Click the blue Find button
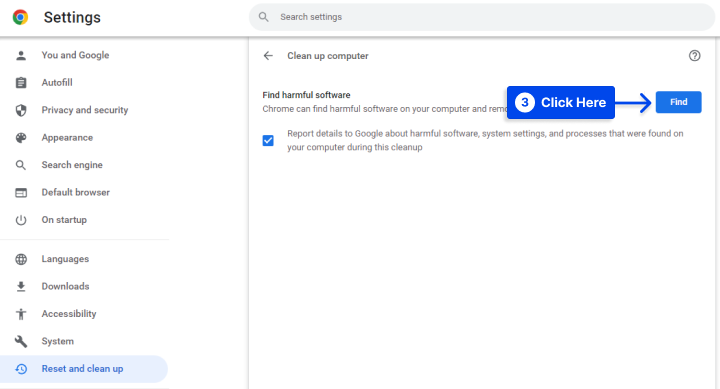This screenshot has width=720, height=389. pyautogui.click(x=678, y=102)
